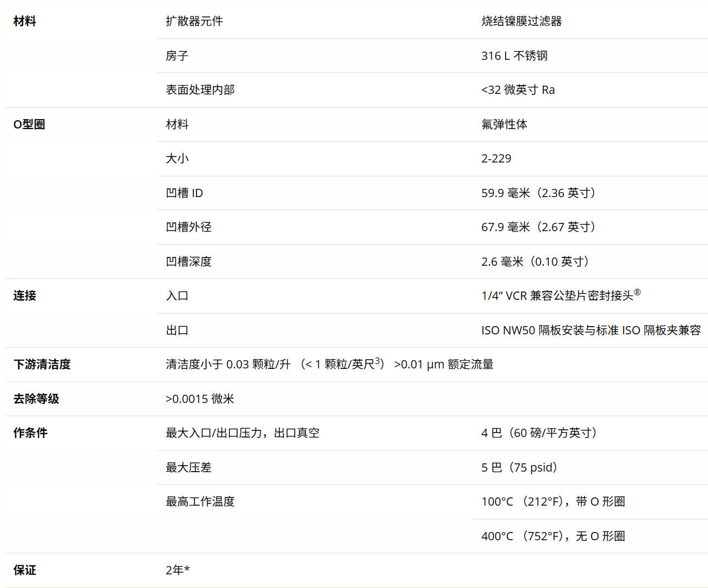The height and width of the screenshot is (588, 708).
Task: Click the 材料 row header
Action: pos(25,21)
